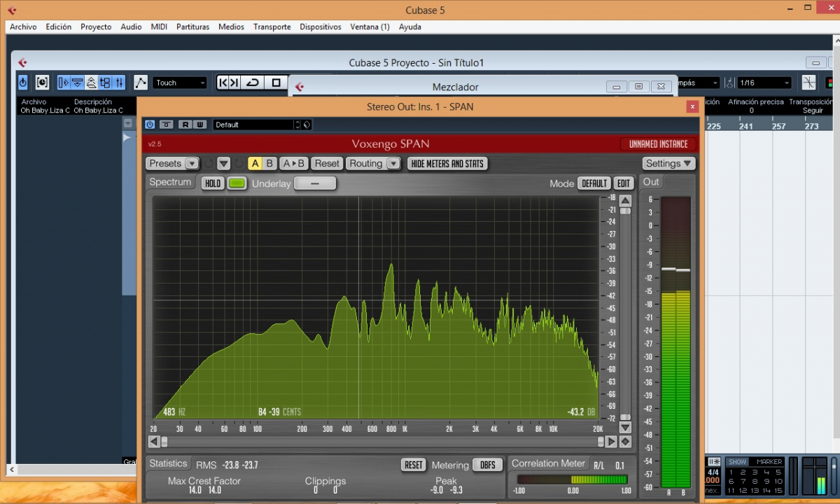Open the Touch automation mode dropdown
Image resolution: width=840 pixels, height=504 pixels.
[x=180, y=83]
